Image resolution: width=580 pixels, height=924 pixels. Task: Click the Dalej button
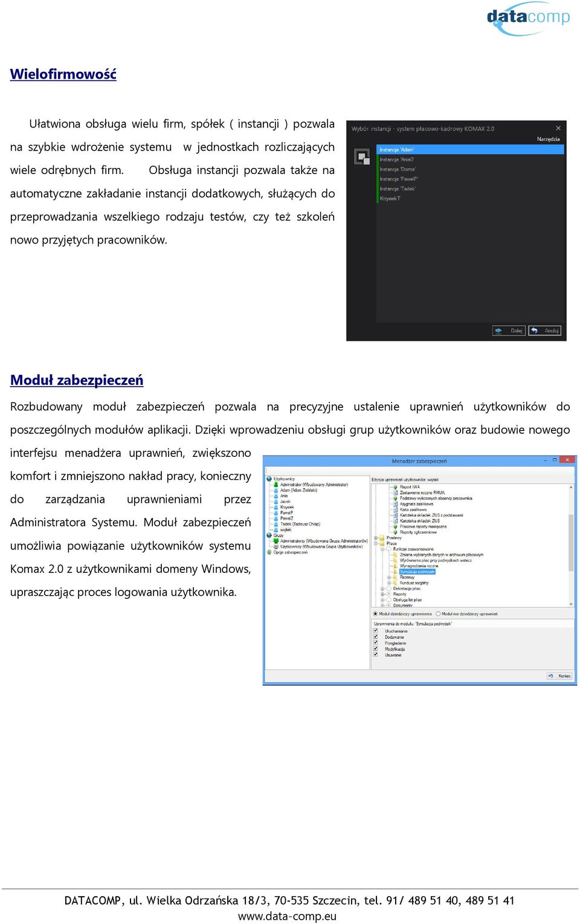click(509, 331)
